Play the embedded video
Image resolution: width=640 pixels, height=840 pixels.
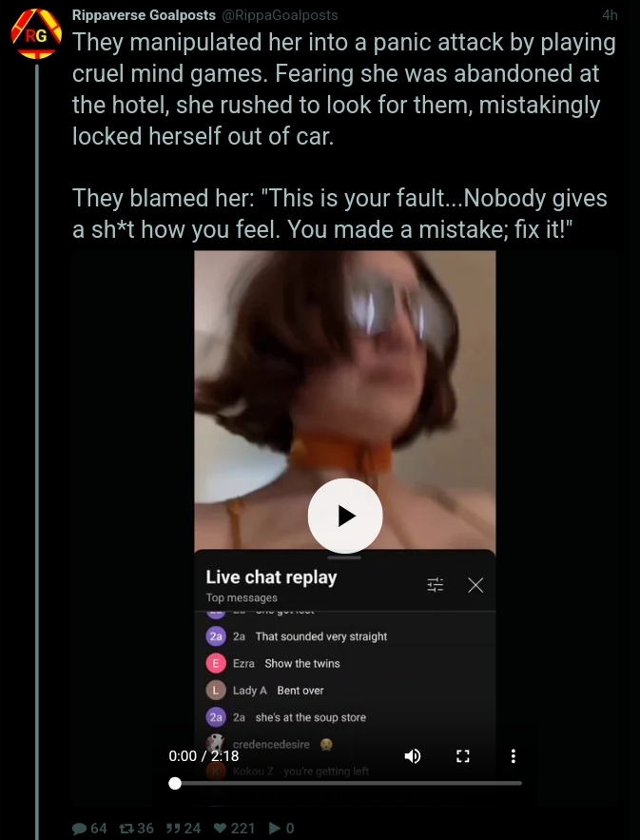coord(345,516)
